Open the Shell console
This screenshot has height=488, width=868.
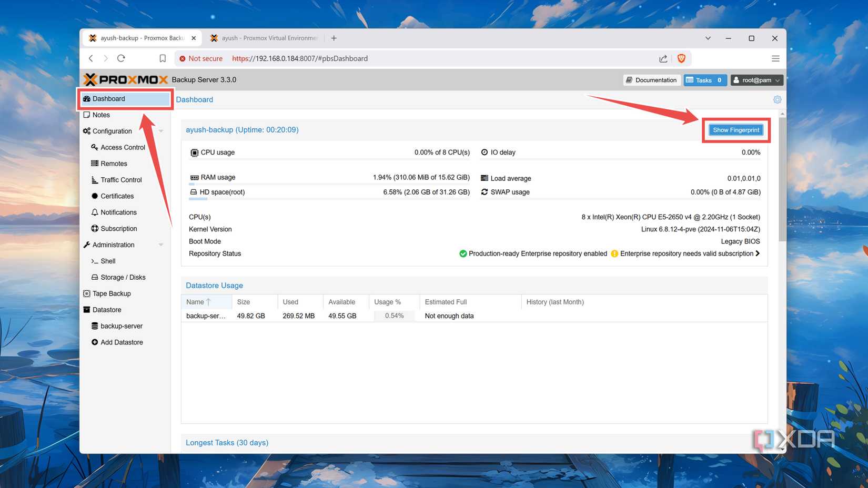click(x=108, y=261)
